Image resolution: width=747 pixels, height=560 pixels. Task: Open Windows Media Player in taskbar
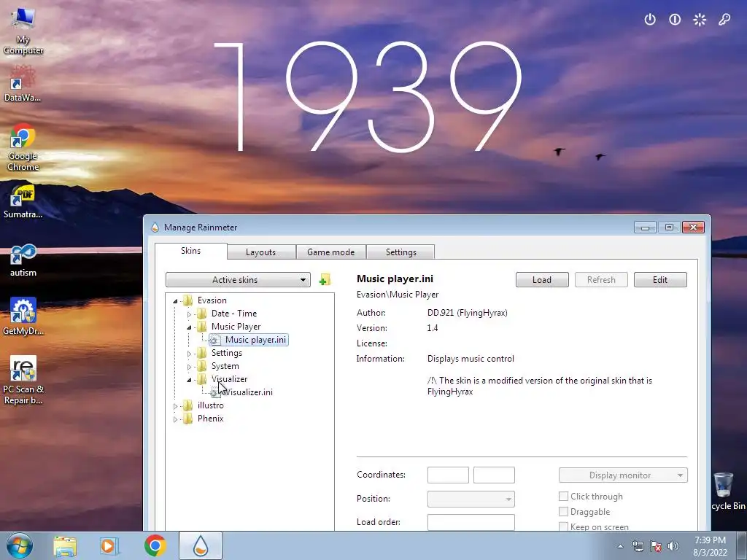[109, 545]
